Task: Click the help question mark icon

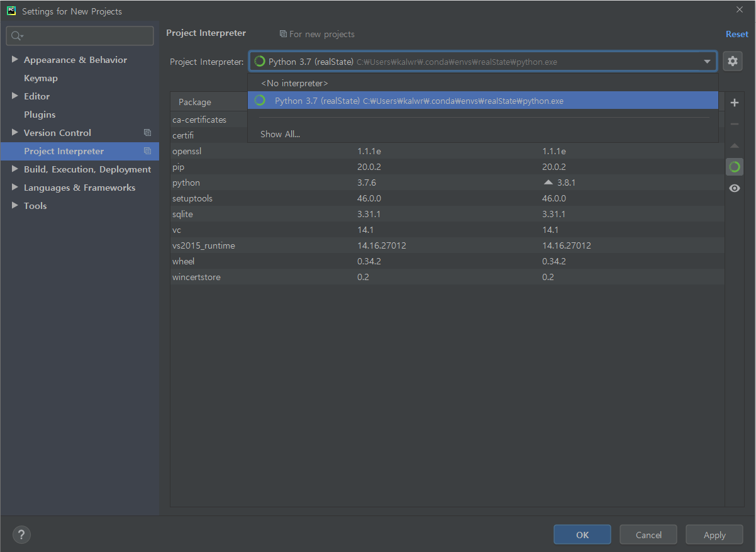Action: pos(21,535)
